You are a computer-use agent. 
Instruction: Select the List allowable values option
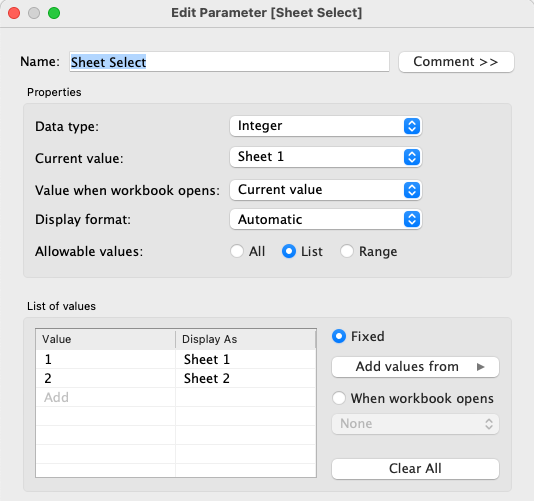302,251
